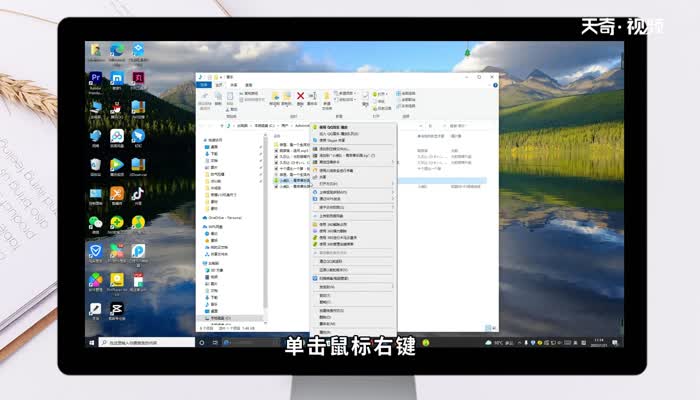Click Pin to Quick Access ribbon icon
The image size is (700, 400).
click(205, 96)
